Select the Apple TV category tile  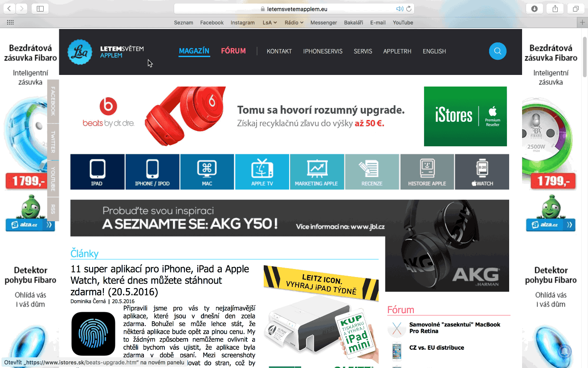pyautogui.click(x=262, y=172)
